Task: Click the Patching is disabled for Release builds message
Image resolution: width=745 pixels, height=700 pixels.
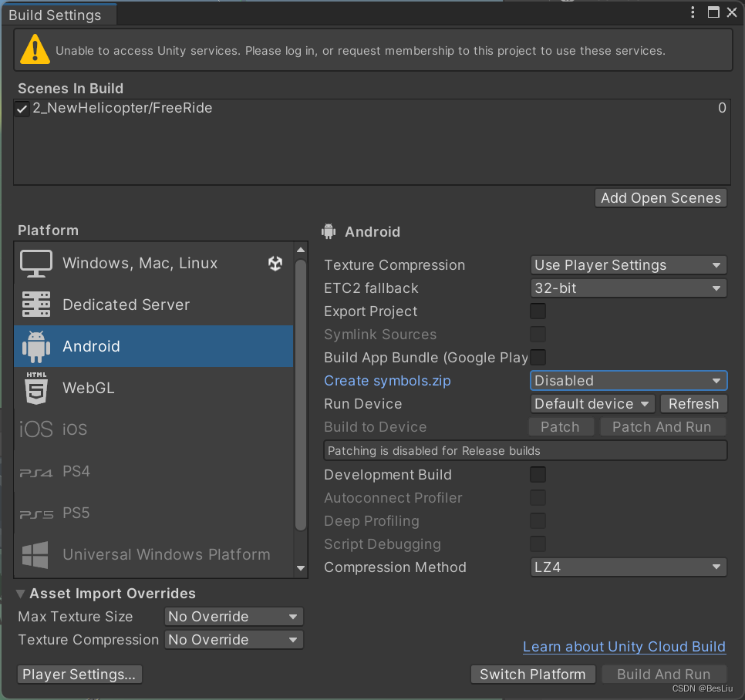Action: [x=525, y=451]
